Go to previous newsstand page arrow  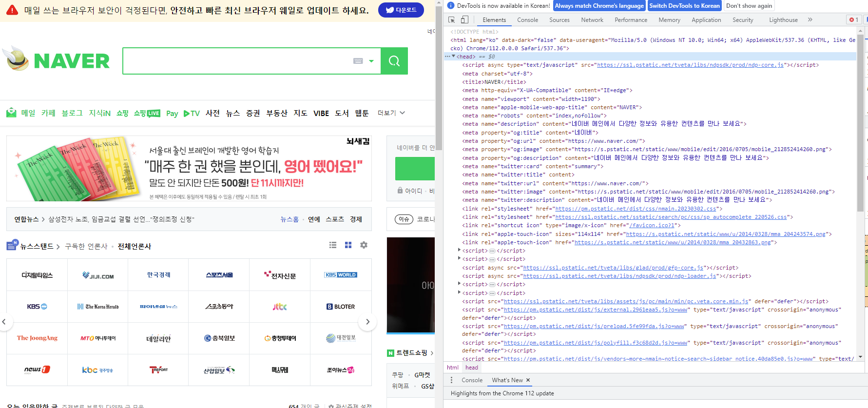pos(4,322)
